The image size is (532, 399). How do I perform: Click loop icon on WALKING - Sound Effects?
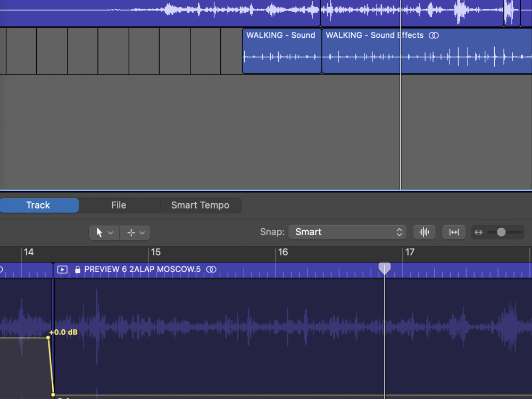click(434, 35)
